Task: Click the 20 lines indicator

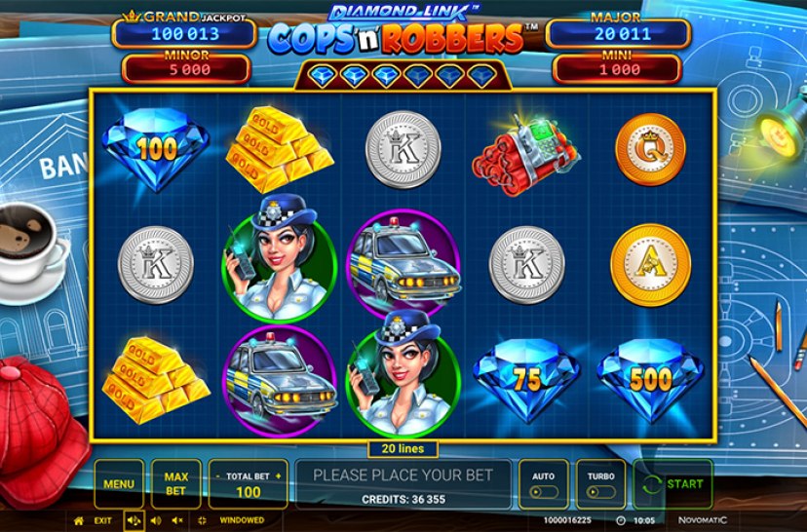Action: click(x=403, y=448)
